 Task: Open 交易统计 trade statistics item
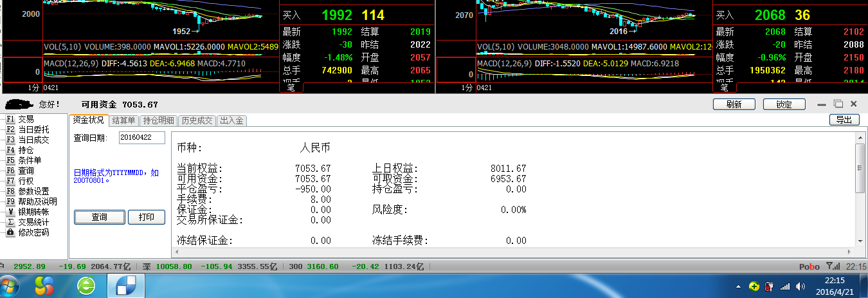click(x=33, y=222)
